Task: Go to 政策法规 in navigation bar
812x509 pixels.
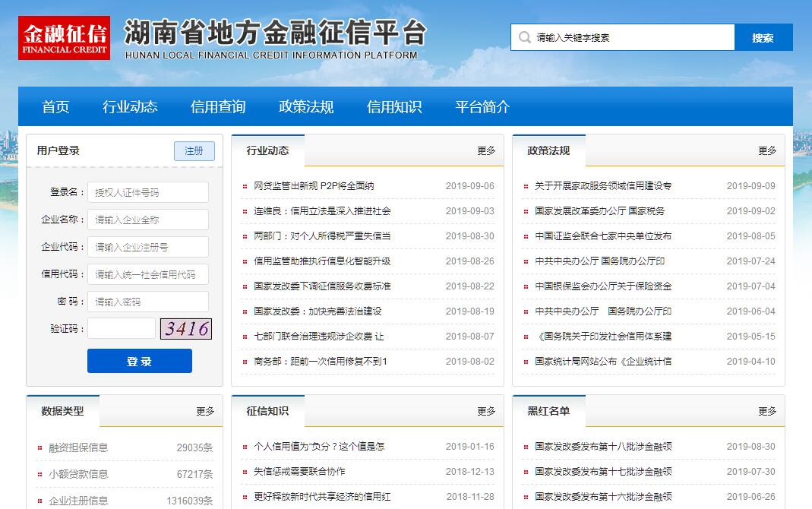Action: (x=306, y=107)
